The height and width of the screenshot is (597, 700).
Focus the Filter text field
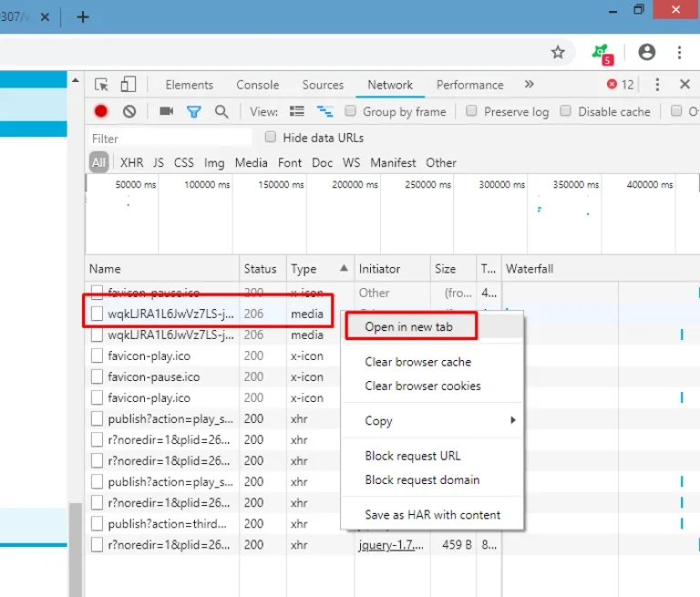pyautogui.click(x=170, y=139)
